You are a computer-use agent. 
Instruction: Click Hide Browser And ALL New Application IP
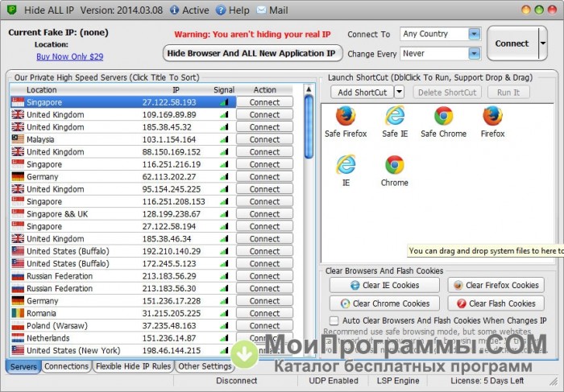pos(252,54)
